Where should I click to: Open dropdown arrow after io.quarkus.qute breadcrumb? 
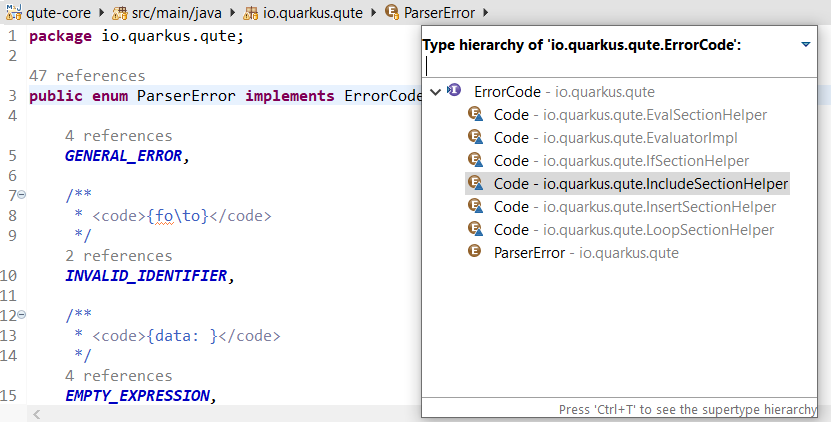point(374,13)
